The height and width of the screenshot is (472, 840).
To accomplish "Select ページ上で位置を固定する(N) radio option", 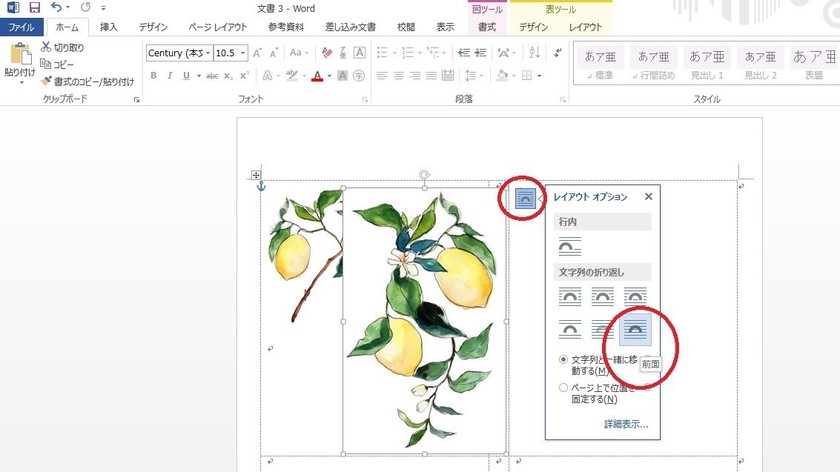I will coord(563,387).
